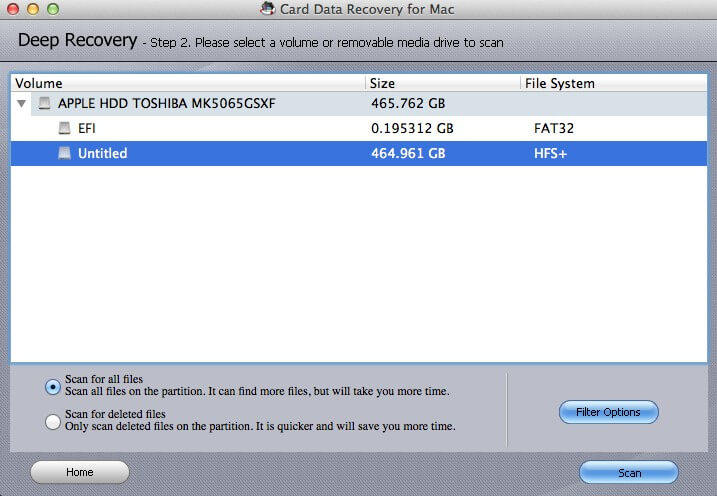Click the FAT32 file system cell

[553, 128]
